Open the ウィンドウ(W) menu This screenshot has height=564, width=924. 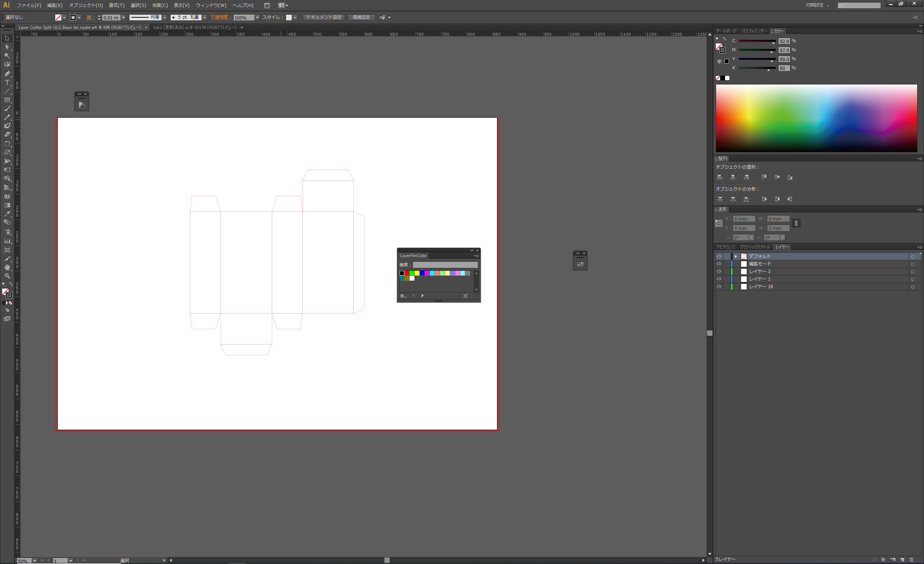211,5
